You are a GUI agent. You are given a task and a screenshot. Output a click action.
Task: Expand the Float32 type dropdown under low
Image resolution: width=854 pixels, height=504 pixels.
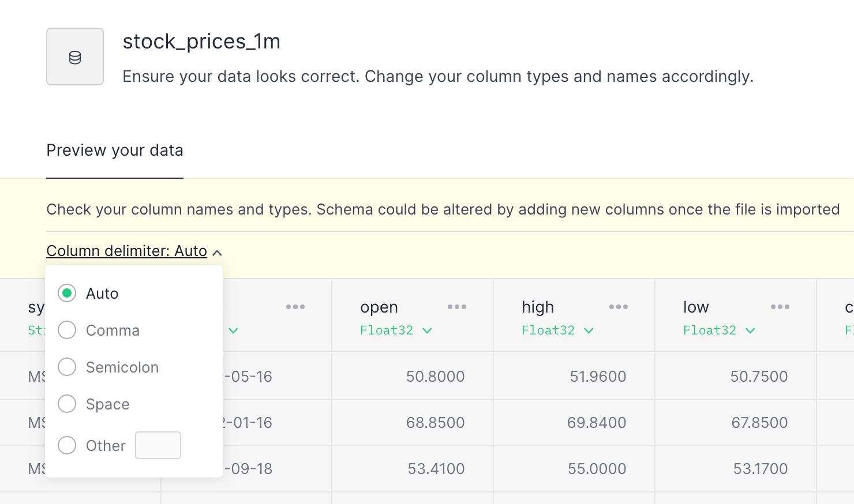pos(719,330)
